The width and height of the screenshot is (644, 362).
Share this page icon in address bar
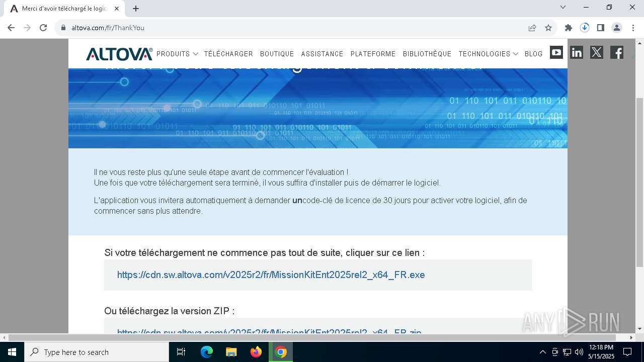532,28
